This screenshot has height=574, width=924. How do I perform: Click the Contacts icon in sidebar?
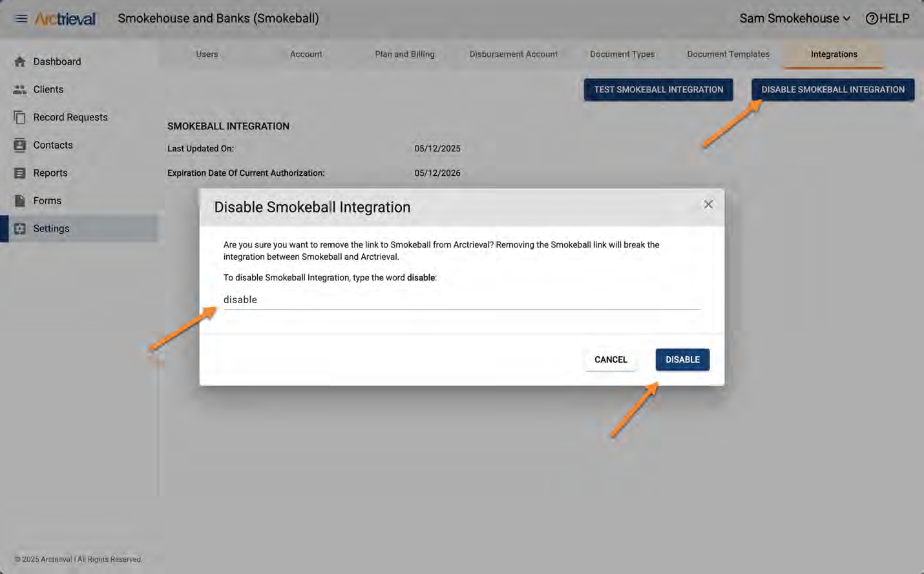[x=20, y=145]
